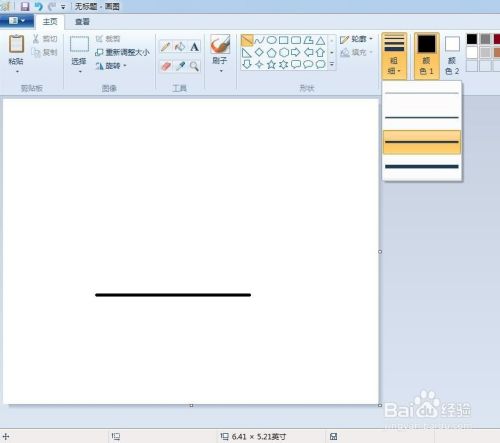Click the 粘贴 Paste clipboard icon
The image size is (500, 443).
[x=16, y=44]
